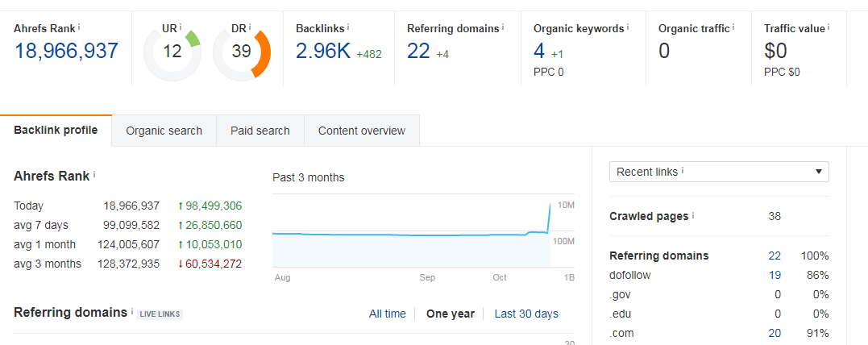Click the +4 referring domains change value

coord(442,54)
